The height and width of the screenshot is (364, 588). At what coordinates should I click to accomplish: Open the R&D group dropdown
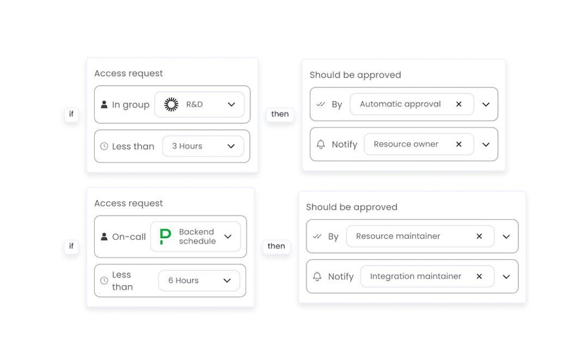(x=231, y=105)
